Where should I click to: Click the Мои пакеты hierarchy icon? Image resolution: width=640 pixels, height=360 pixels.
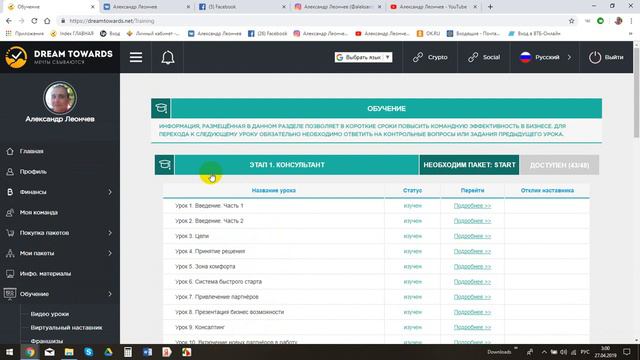pos(10,253)
